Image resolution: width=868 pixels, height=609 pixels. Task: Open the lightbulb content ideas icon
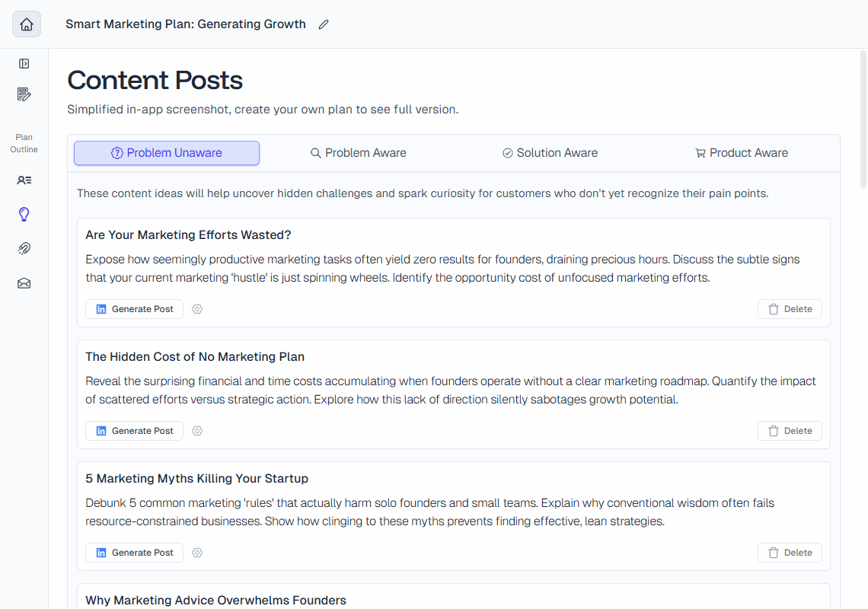pyautogui.click(x=24, y=214)
